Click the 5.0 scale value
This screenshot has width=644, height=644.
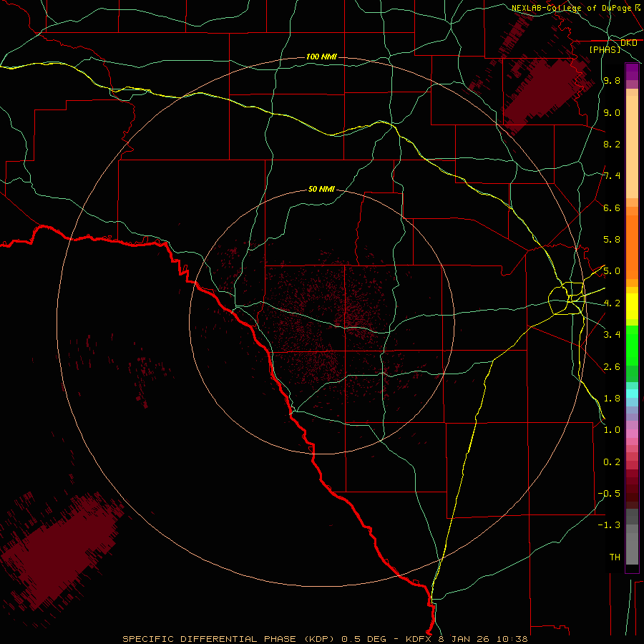(612, 271)
